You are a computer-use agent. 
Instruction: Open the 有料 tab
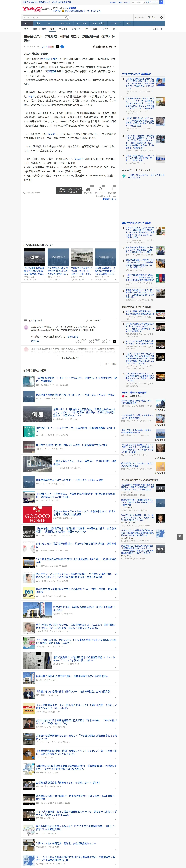pos(128,24)
